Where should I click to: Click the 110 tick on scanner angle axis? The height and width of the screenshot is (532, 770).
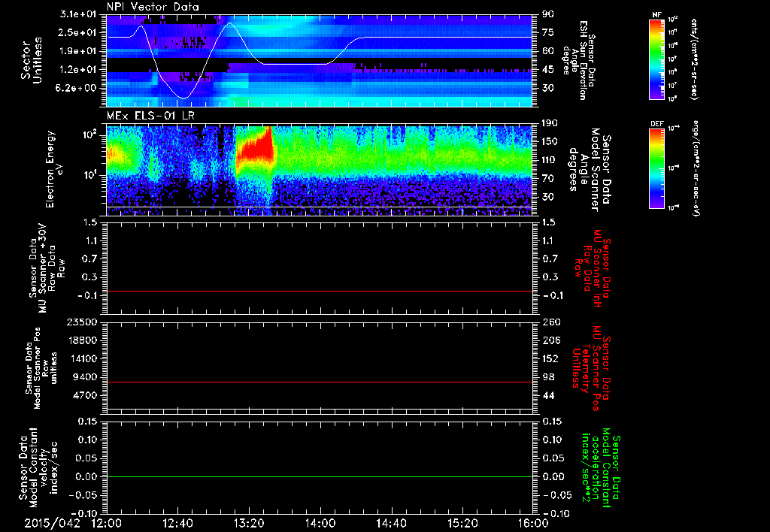[550, 160]
